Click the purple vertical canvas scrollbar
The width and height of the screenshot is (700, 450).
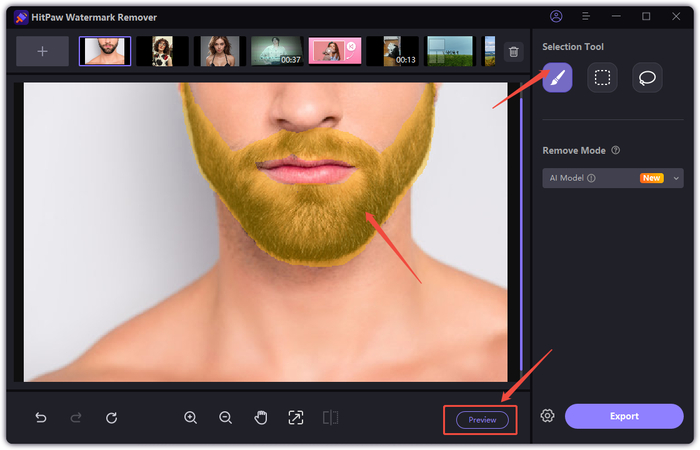click(x=521, y=233)
